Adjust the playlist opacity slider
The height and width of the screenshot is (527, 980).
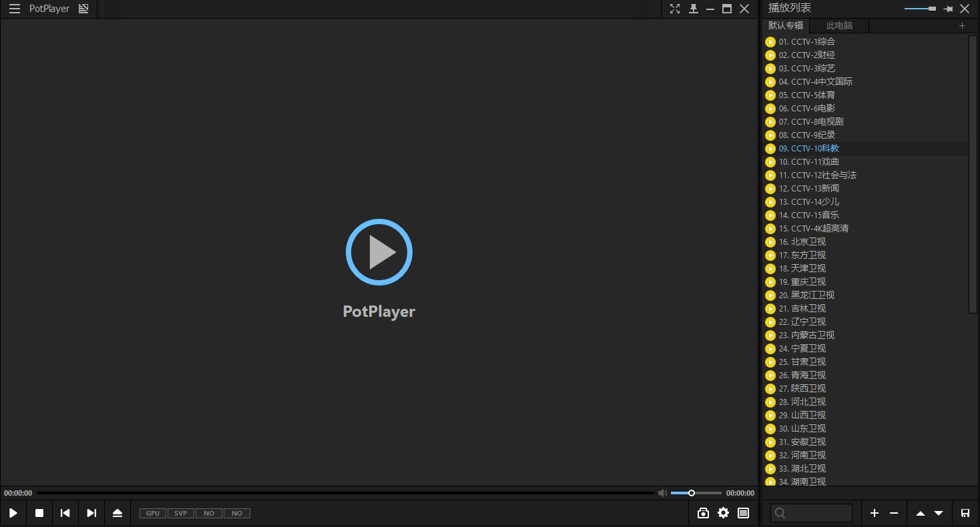(920, 9)
